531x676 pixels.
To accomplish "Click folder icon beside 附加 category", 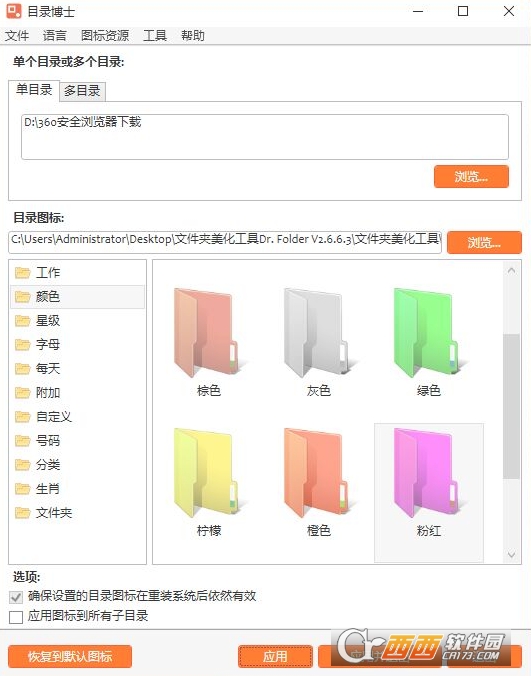I will (22, 393).
